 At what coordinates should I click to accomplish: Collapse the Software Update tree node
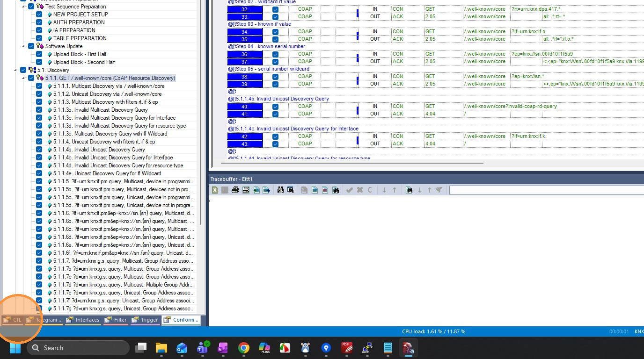pos(24,46)
